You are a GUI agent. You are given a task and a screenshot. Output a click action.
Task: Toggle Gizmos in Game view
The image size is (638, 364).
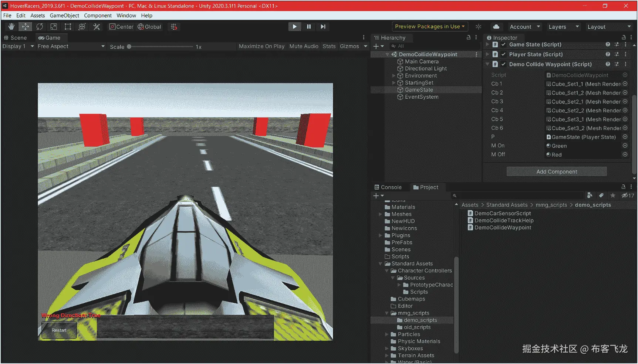[x=350, y=47]
